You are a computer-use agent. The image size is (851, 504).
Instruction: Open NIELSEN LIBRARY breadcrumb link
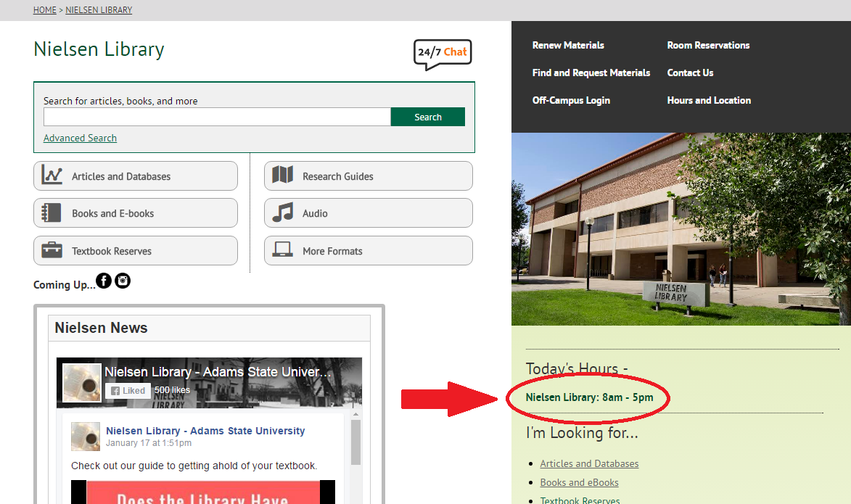click(x=99, y=9)
